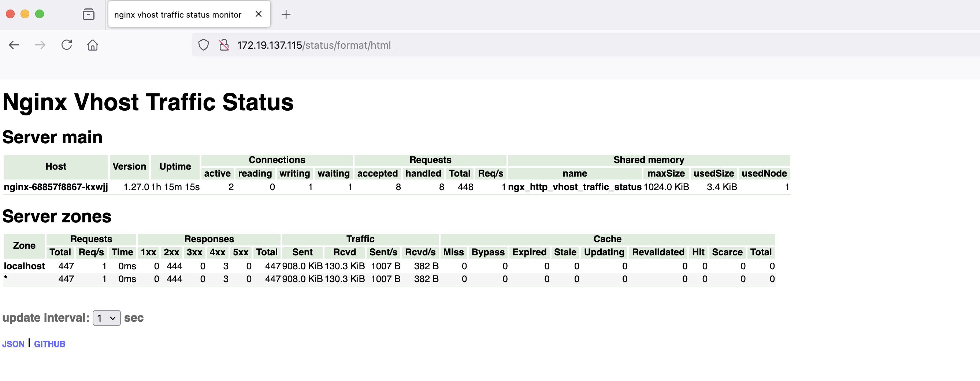The height and width of the screenshot is (381, 980).
Task: Open the tab overview icon in the title bar
Action: 89,14
